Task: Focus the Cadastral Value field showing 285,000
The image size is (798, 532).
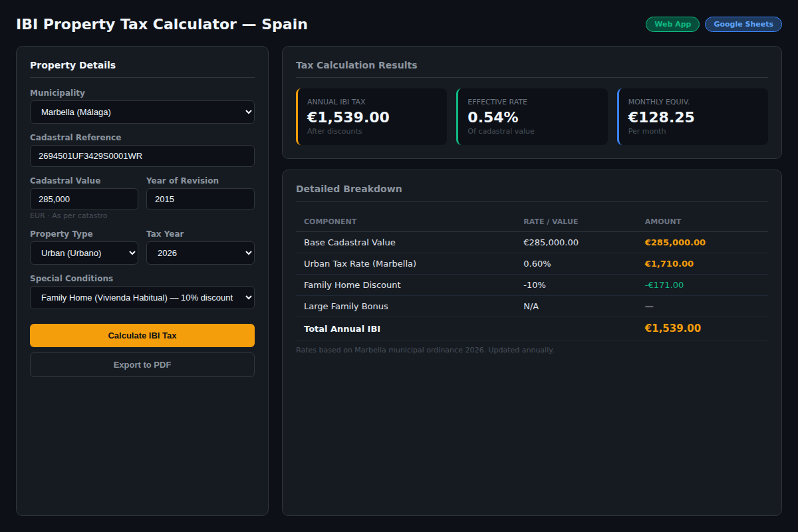Action: (84, 199)
